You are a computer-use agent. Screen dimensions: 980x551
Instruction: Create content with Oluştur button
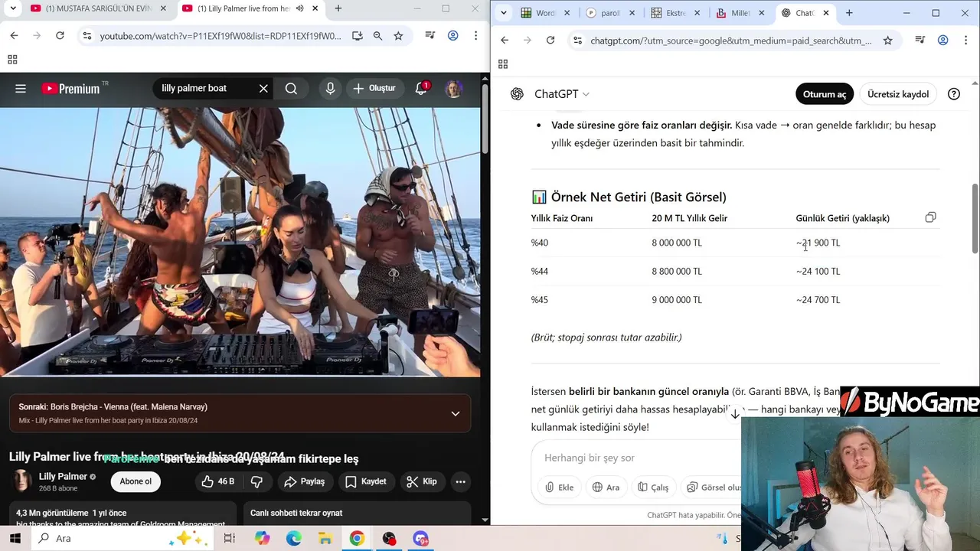[x=374, y=89]
